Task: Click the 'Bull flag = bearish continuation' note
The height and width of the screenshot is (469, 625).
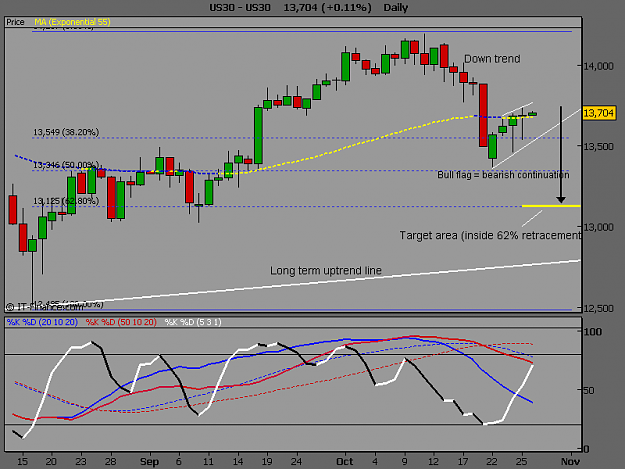Action: click(x=503, y=175)
